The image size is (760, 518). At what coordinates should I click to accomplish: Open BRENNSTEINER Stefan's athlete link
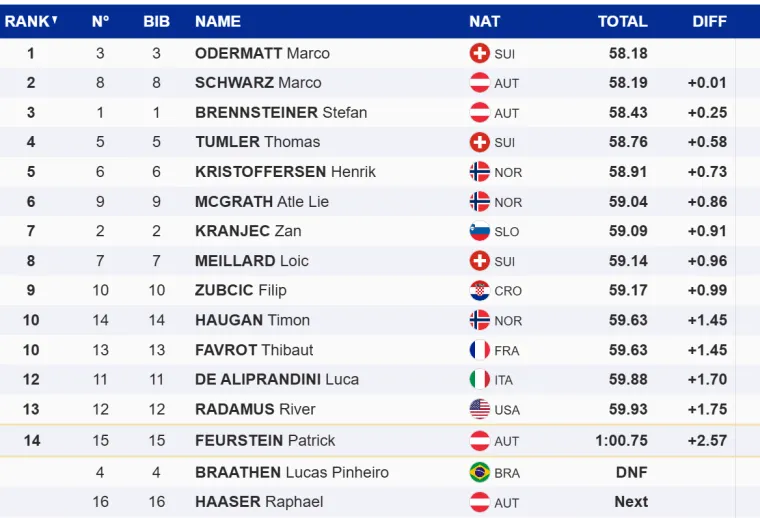281,113
